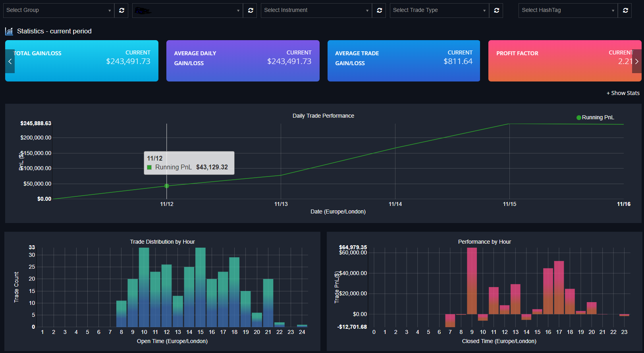Open the Select Instrument dropdown
Viewport: 644px width, 353px height.
[x=316, y=10]
